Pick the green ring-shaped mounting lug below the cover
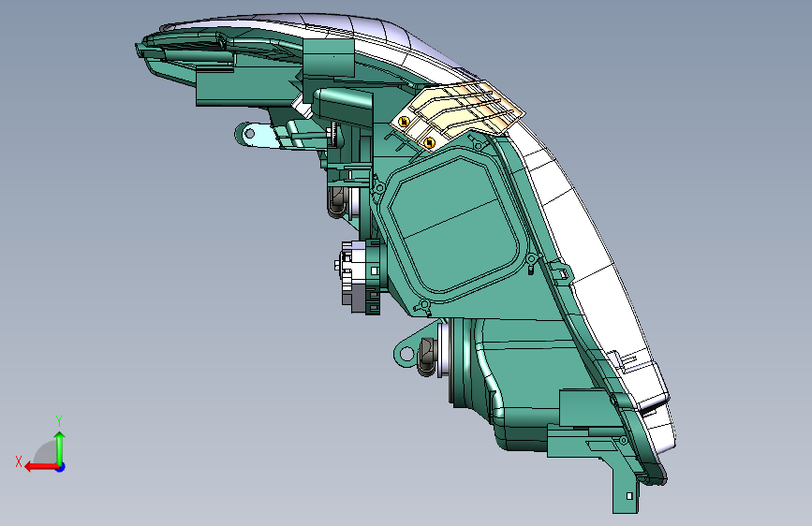The width and height of the screenshot is (812, 526). (x=406, y=354)
